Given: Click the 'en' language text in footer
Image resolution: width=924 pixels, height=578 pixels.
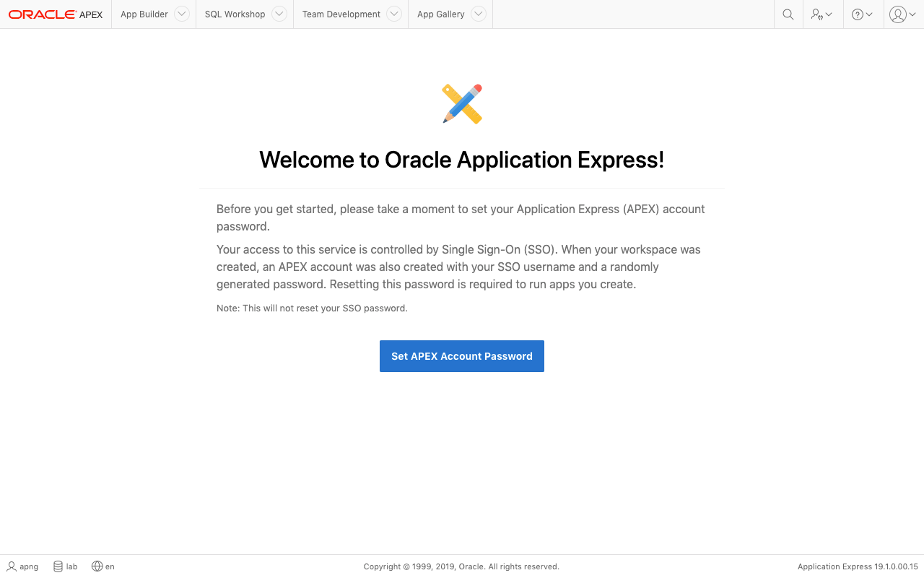Looking at the screenshot, I should pos(110,567).
